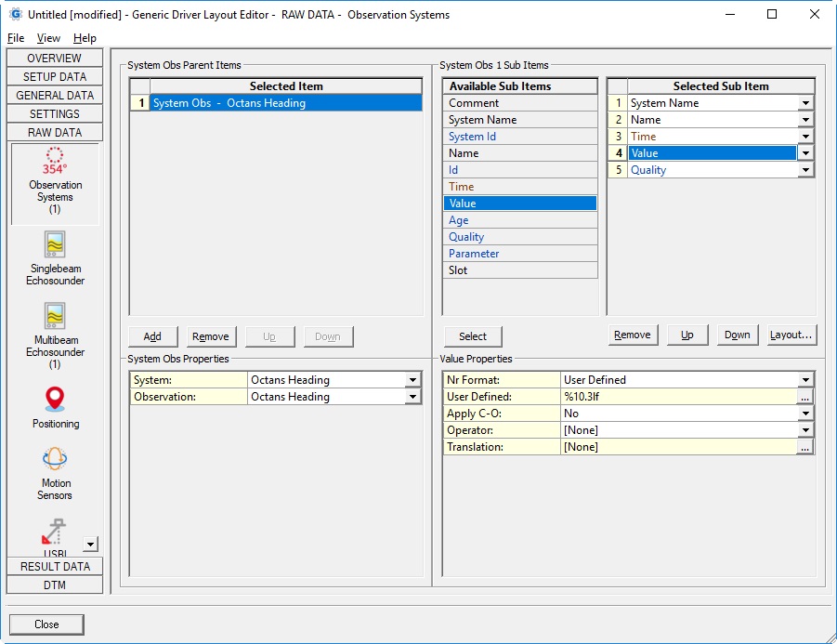Select the Motion Sensors icon
Image resolution: width=837 pixels, height=644 pixels.
pos(55,459)
